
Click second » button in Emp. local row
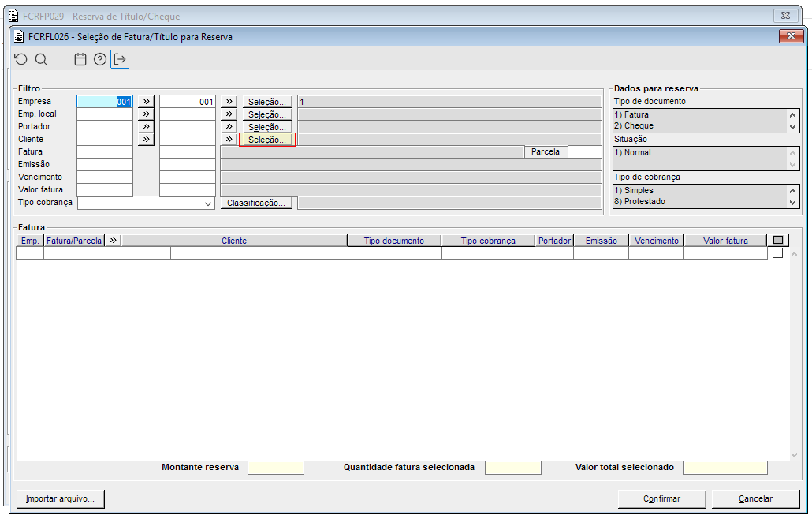pos(229,114)
